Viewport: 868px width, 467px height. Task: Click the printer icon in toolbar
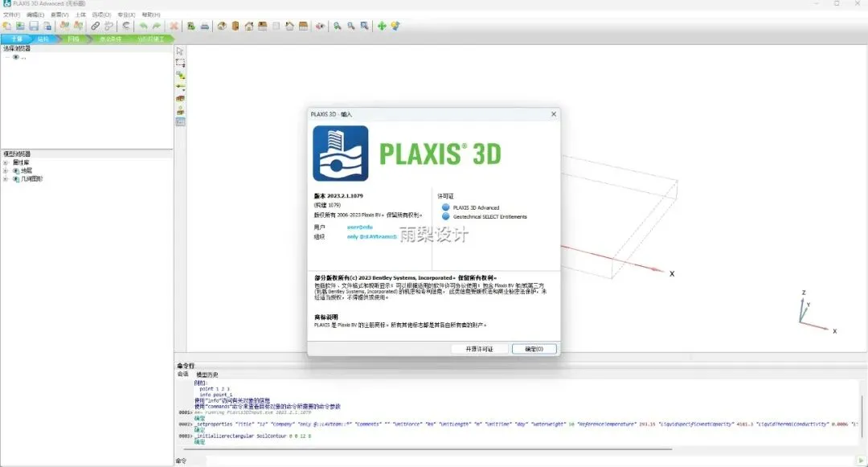point(205,26)
